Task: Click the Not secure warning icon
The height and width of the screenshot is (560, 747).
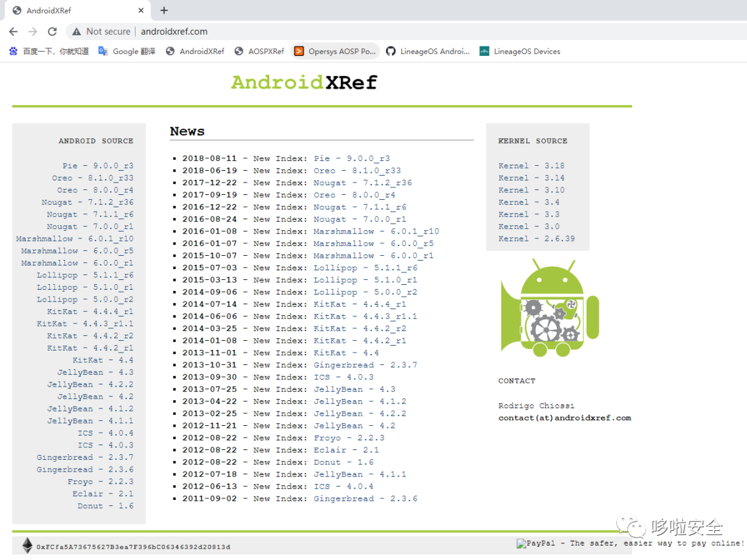Action: pyautogui.click(x=76, y=31)
